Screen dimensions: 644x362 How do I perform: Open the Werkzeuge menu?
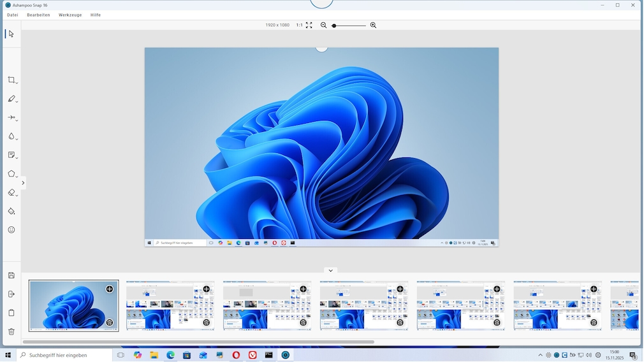pos(70,15)
